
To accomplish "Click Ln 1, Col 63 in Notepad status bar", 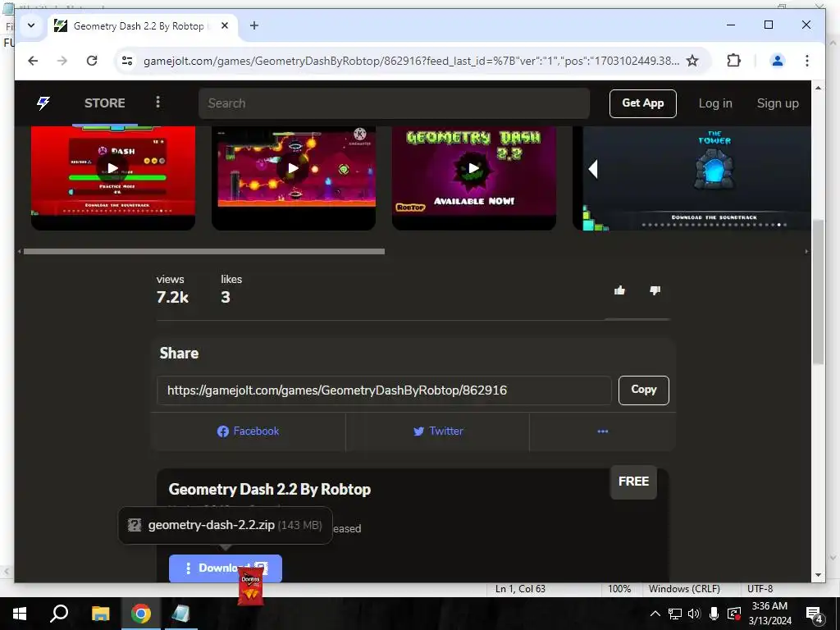I will pyautogui.click(x=519, y=589).
